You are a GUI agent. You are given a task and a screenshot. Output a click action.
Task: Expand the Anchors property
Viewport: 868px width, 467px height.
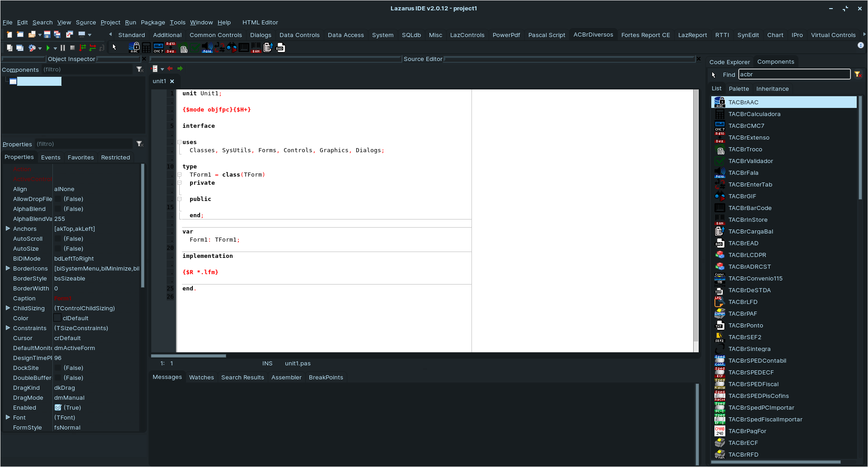[x=8, y=229]
